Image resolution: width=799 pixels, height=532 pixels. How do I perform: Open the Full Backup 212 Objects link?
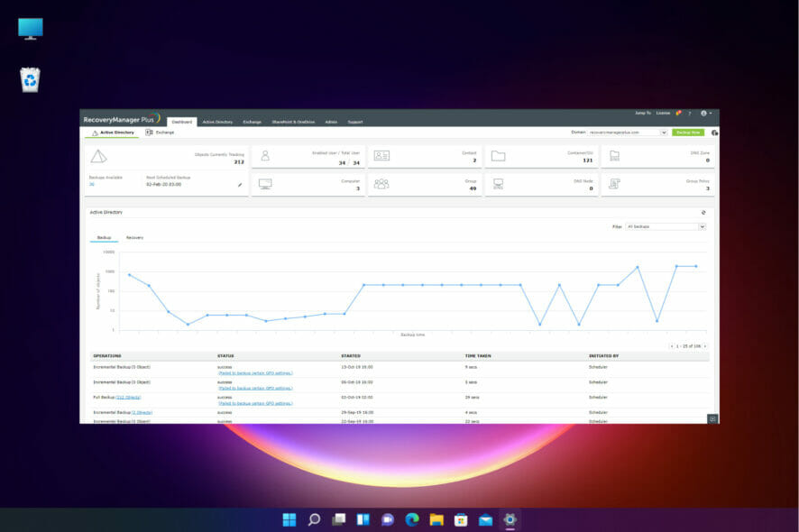[128, 398]
